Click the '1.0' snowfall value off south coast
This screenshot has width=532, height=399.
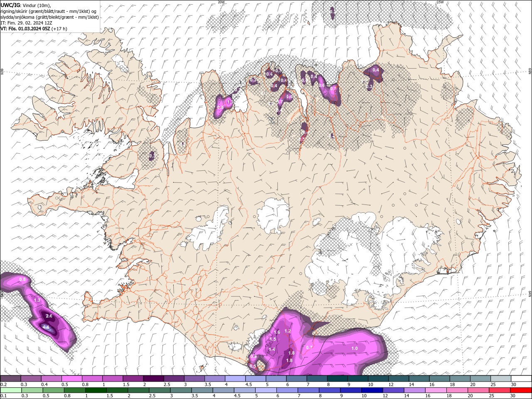(355, 348)
